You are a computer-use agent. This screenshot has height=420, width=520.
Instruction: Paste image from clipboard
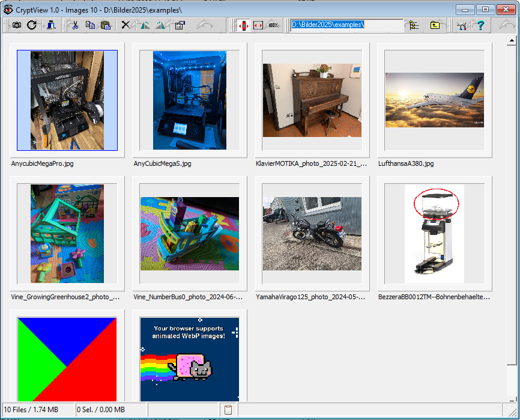(x=106, y=25)
